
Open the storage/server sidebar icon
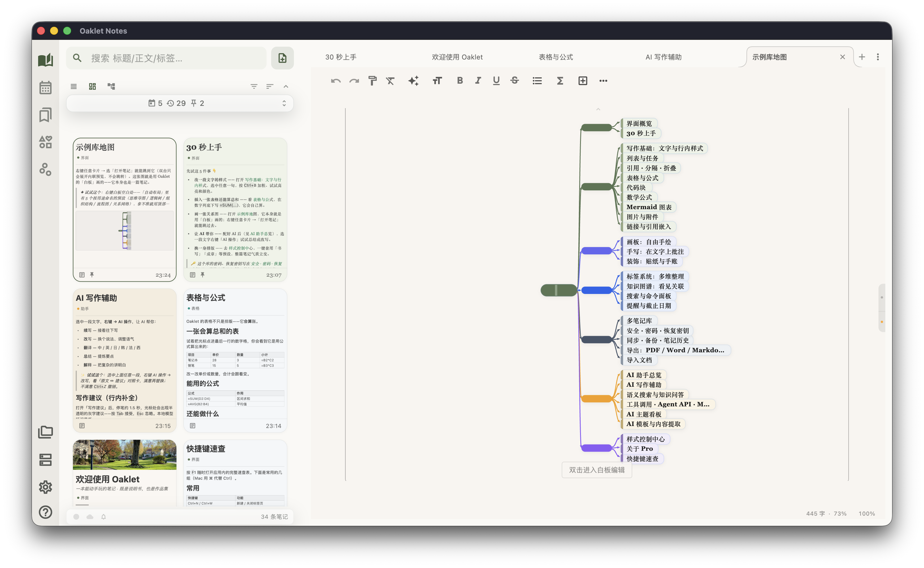pos(46,459)
